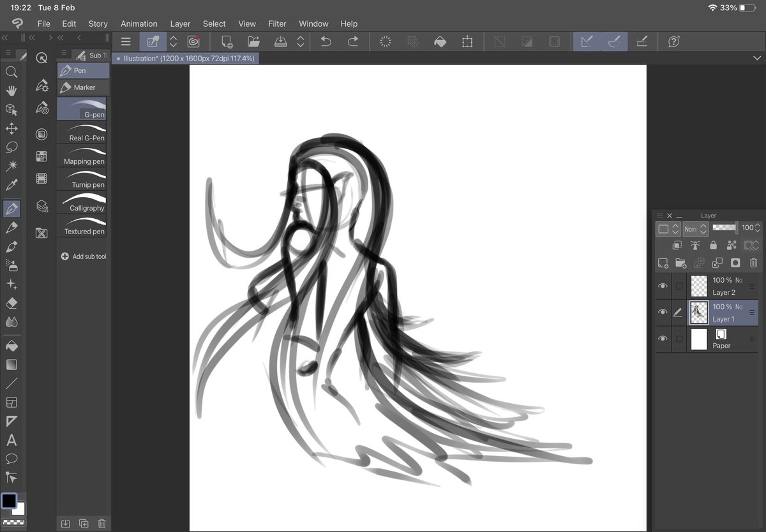Select the Airbrush tool
Image resolution: width=766 pixels, height=532 pixels.
tap(11, 265)
